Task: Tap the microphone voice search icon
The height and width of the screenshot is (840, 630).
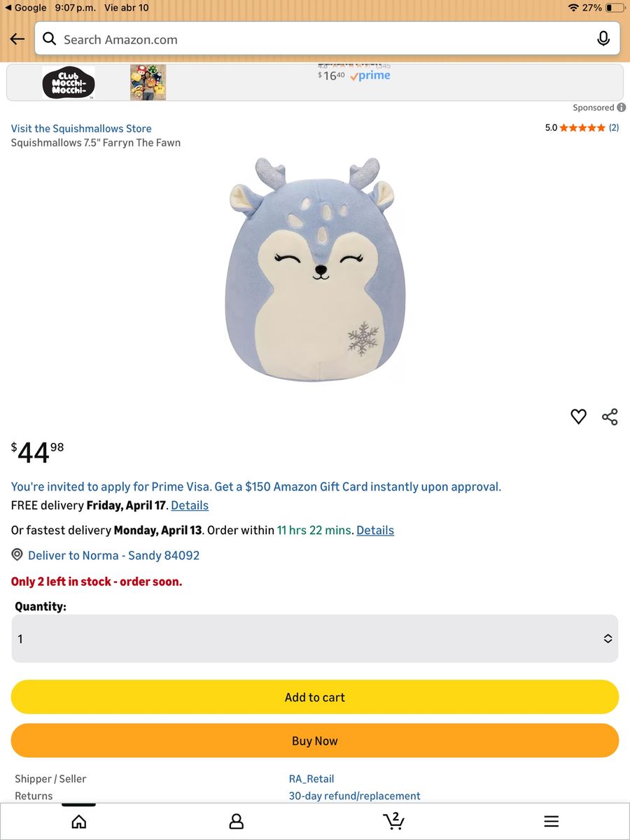Action: point(603,39)
